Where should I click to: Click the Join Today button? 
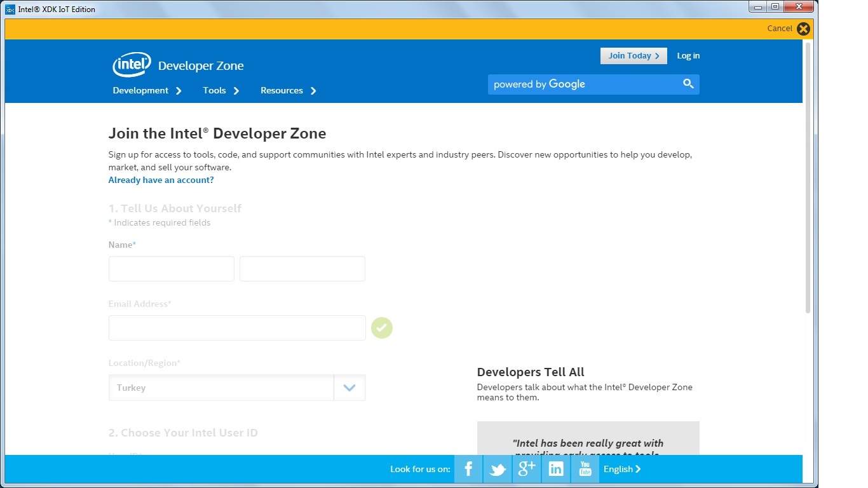coord(634,56)
